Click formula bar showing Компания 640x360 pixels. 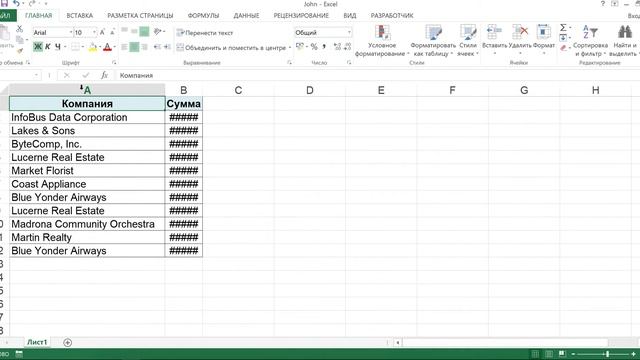point(378,76)
